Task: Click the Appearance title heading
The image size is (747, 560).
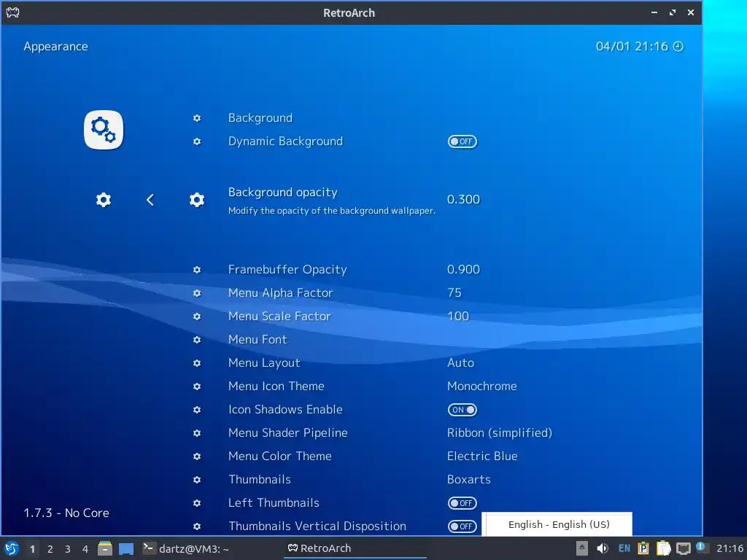Action: click(x=55, y=47)
